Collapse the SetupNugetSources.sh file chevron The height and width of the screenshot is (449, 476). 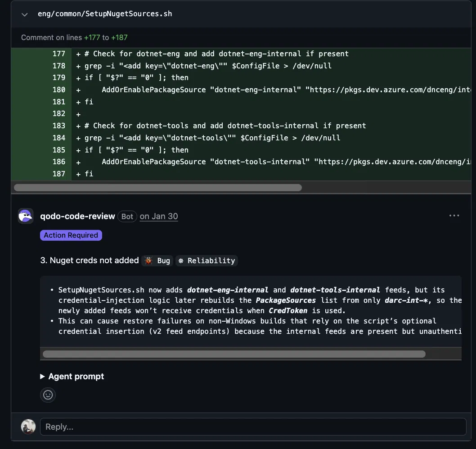coord(25,14)
